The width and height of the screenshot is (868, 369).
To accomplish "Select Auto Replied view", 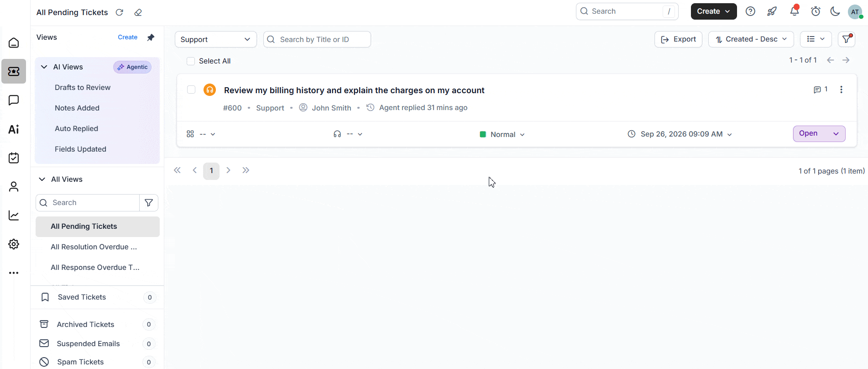I will click(77, 129).
